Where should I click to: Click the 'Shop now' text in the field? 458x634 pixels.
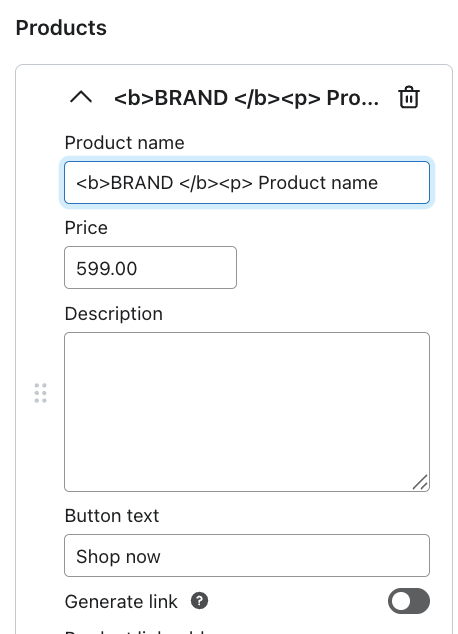pyautogui.click(x=118, y=556)
